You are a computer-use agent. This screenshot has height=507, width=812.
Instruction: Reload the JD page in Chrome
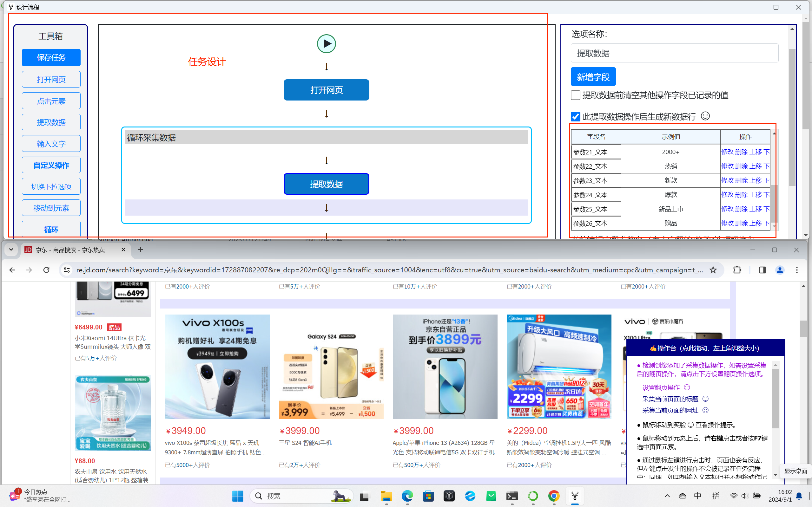click(46, 270)
